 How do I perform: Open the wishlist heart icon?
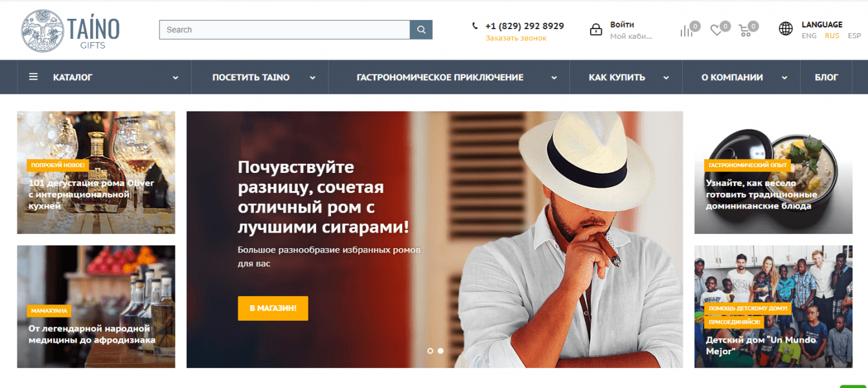tap(716, 30)
